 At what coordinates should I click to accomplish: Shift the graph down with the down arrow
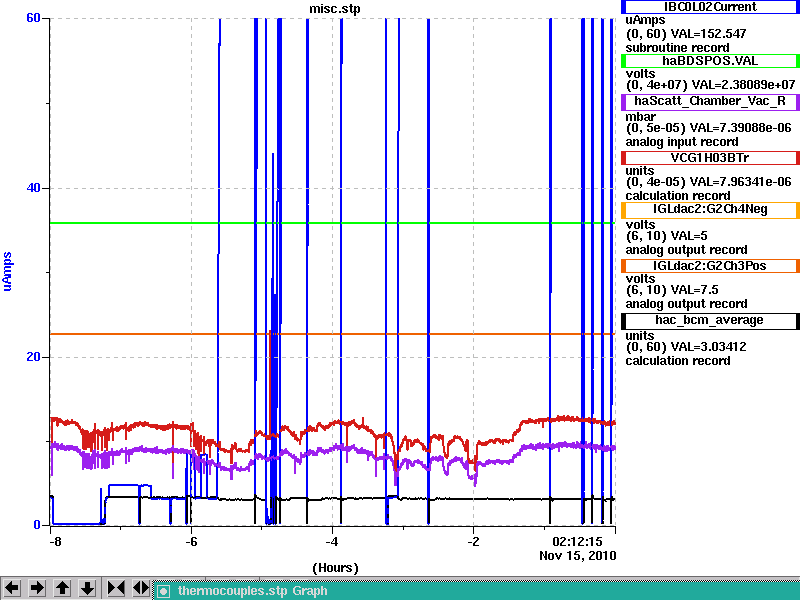coord(88,588)
